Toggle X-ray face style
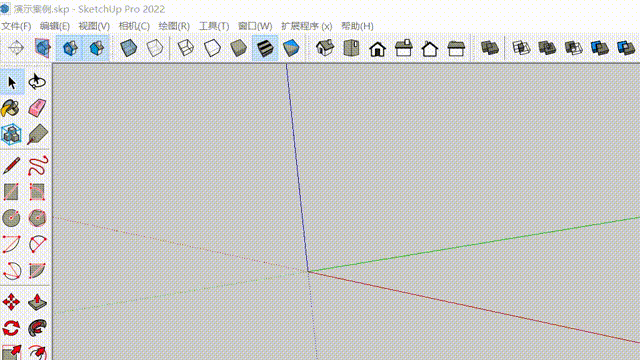This screenshot has height=360, width=640. [129, 48]
